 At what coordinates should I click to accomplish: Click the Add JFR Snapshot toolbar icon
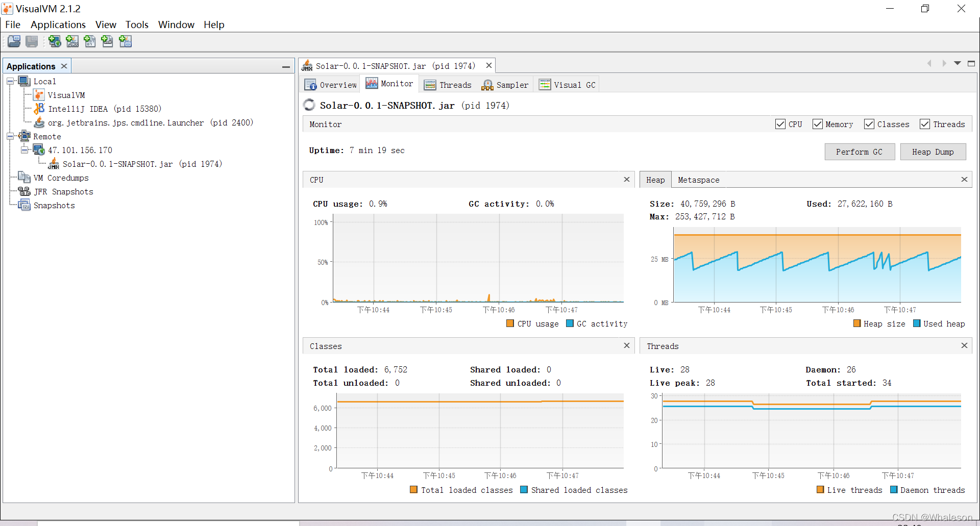tap(107, 41)
